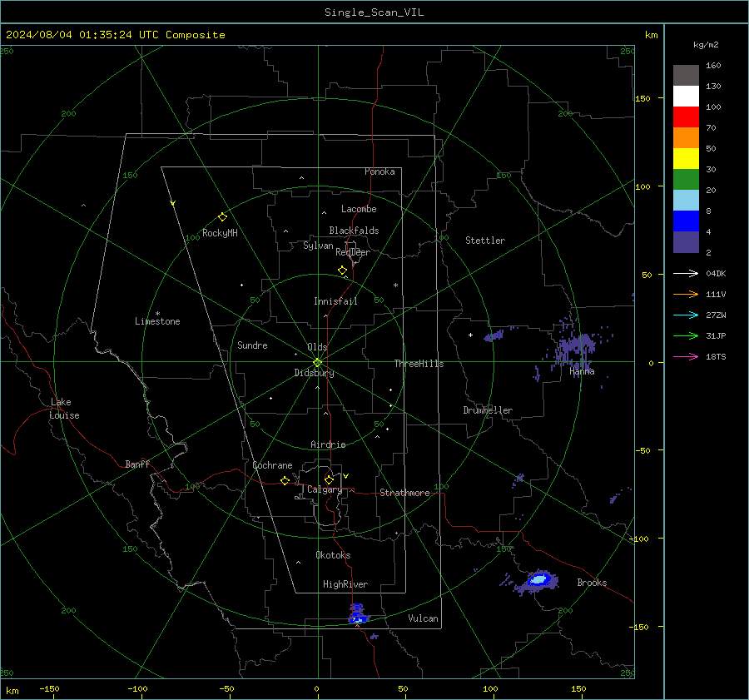
Task: Click the cyan 27ZW arrow in legend
Action: click(686, 315)
